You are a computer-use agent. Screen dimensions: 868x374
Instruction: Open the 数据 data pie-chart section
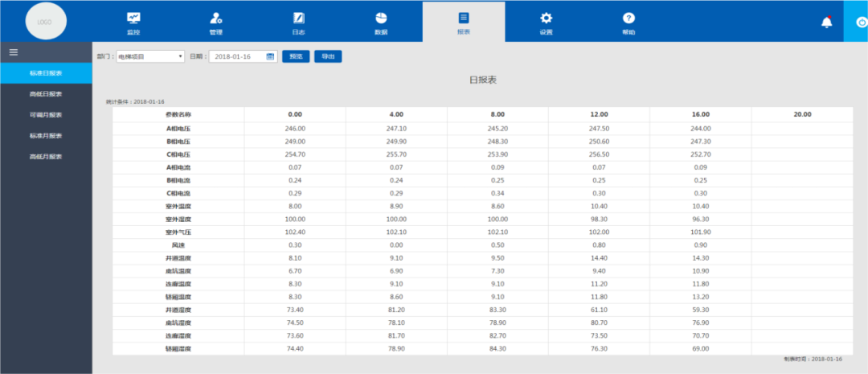pos(381,23)
